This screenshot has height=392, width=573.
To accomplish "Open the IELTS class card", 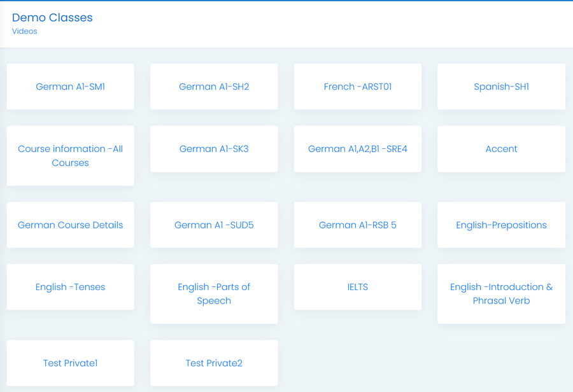I will [358, 287].
